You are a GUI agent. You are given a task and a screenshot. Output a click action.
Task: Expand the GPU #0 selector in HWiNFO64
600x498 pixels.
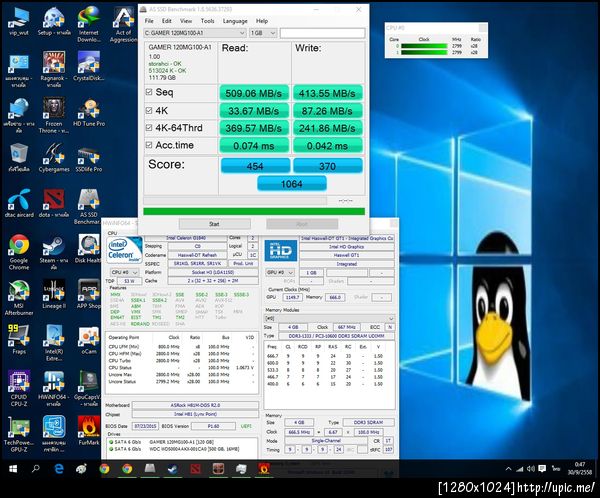[280, 273]
